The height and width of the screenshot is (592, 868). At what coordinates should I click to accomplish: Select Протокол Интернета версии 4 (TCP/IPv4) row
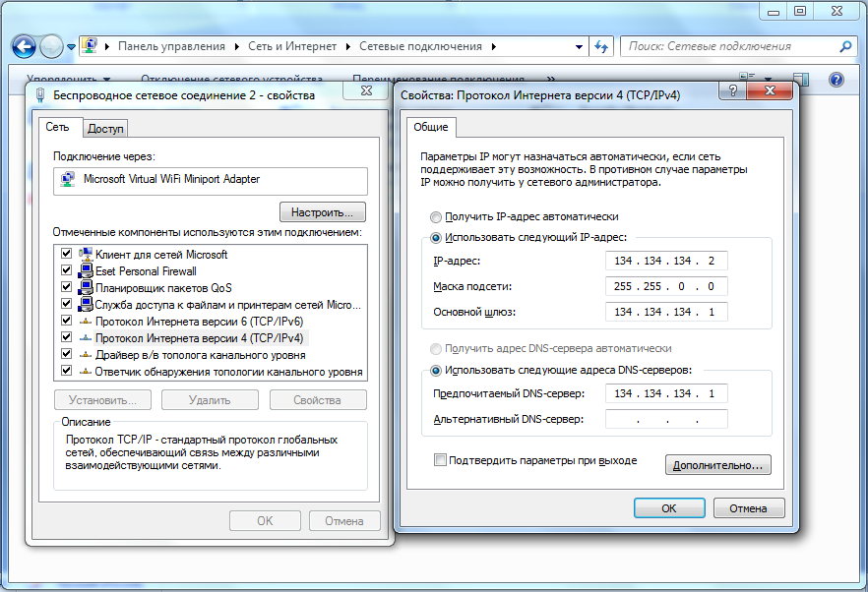(199, 338)
